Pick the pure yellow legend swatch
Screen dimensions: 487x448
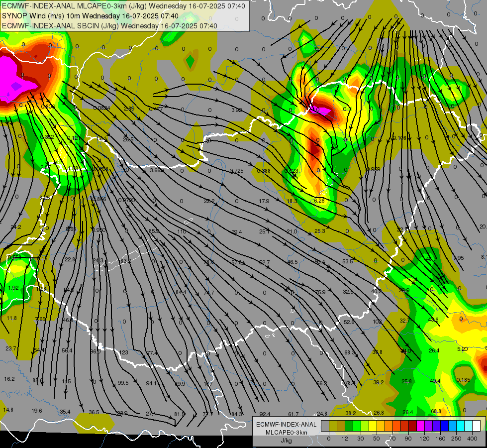(x=373, y=426)
